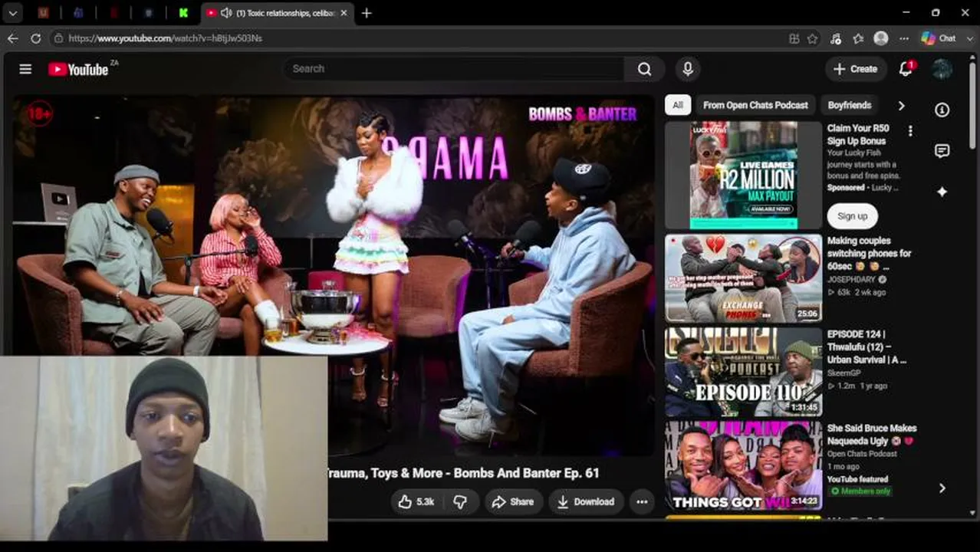The height and width of the screenshot is (552, 980).
Task: Switch to the first pinned tab
Action: click(44, 13)
